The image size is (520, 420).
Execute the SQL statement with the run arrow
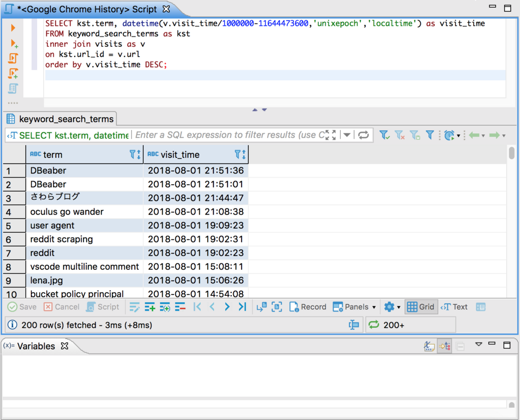tap(13, 27)
